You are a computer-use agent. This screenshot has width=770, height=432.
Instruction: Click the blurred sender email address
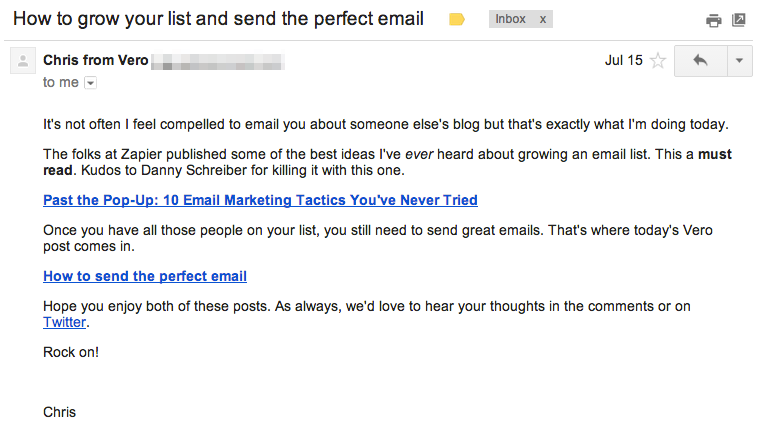click(x=220, y=62)
